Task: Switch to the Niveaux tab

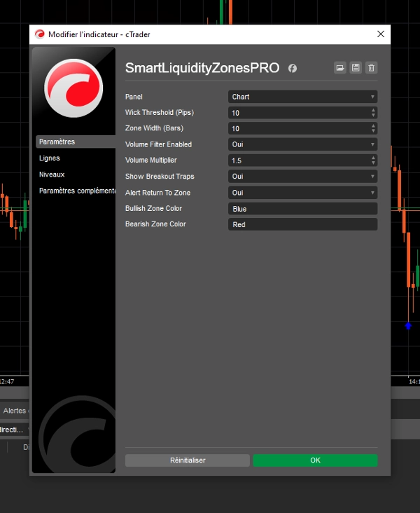Action: click(x=52, y=175)
